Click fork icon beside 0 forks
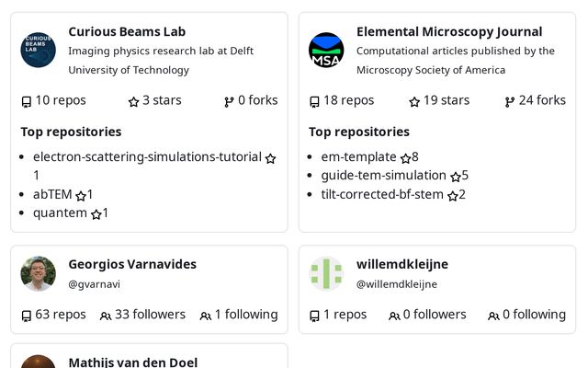This screenshot has height=368, width=588. click(229, 101)
